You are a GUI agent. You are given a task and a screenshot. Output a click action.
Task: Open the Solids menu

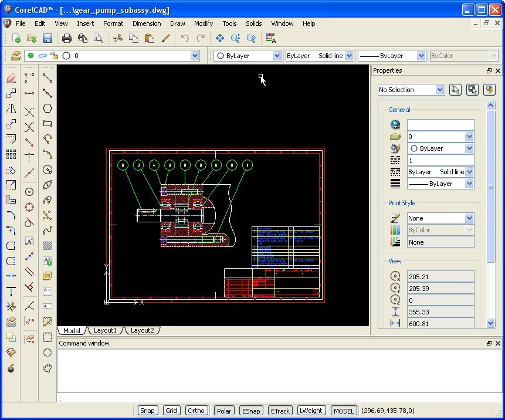(x=254, y=23)
